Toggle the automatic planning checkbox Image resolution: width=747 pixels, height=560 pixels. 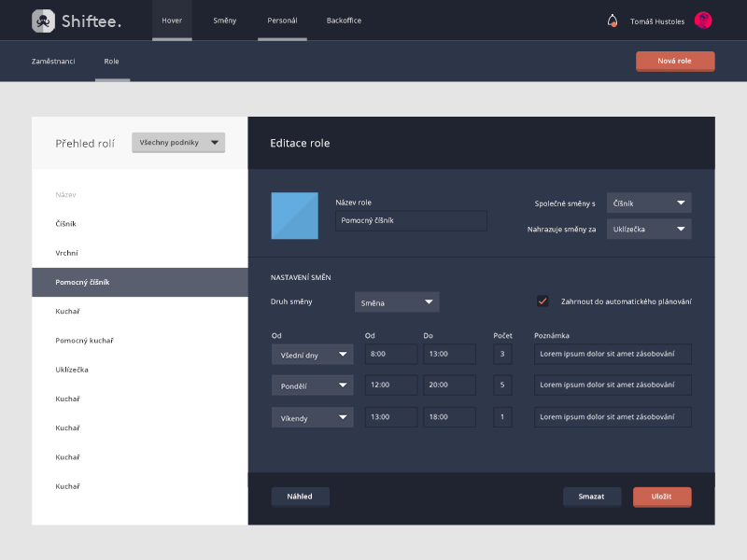click(x=543, y=301)
